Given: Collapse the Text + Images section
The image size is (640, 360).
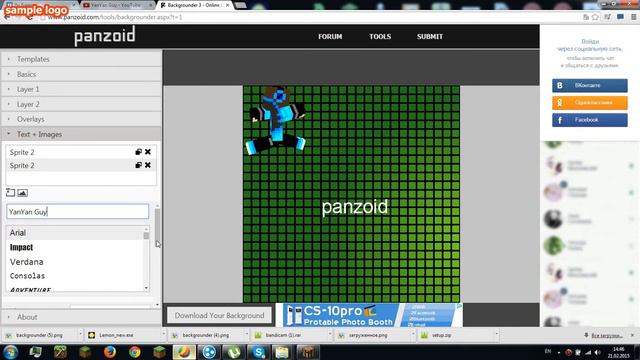Looking at the screenshot, I should 81,134.
